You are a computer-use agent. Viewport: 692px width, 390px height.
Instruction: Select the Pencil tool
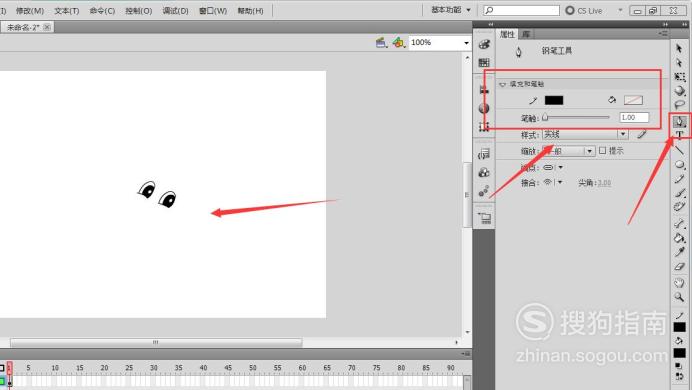680,179
